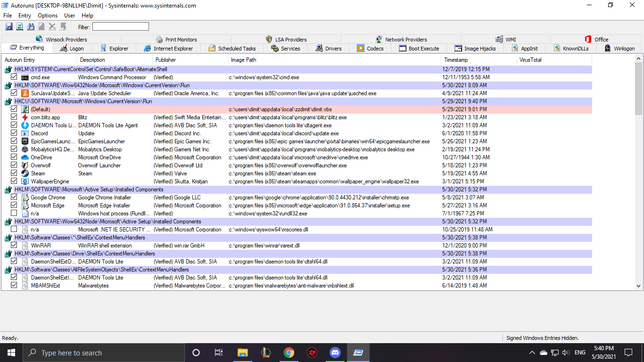Uncheck the WinRAR shell extension entry
This screenshot has width=644, height=362.
14,245
